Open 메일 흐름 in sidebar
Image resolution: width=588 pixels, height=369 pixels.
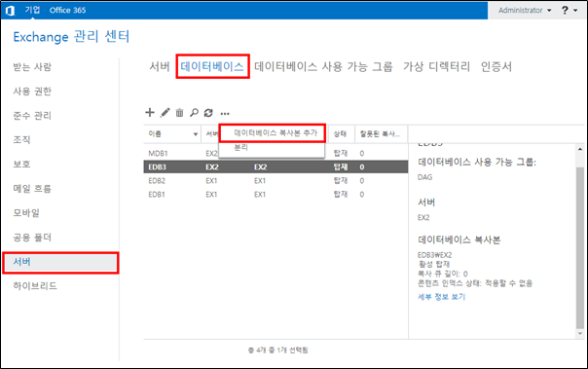click(32, 188)
